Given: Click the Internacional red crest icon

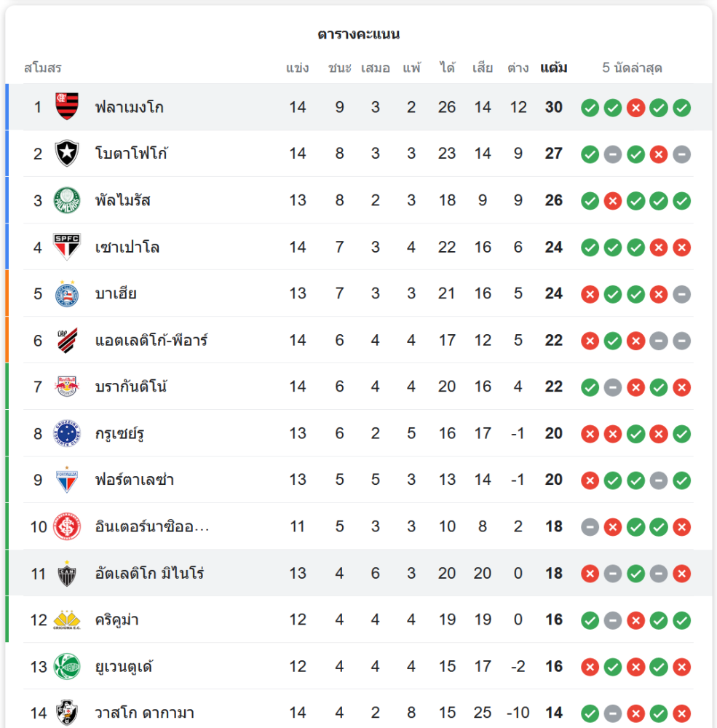Looking at the screenshot, I should [x=67, y=526].
